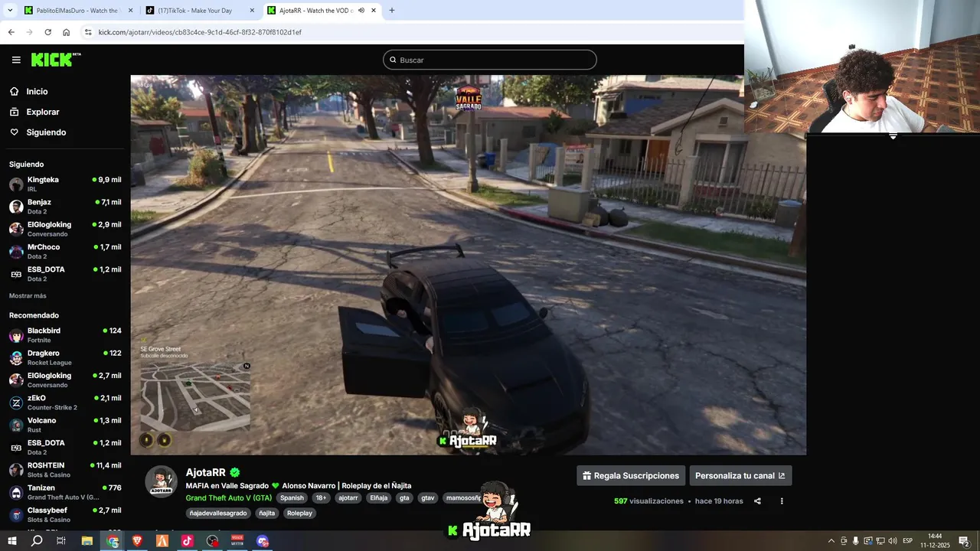The image size is (980, 551).
Task: Open Voicemeeter from taskbar
Action: (x=237, y=541)
